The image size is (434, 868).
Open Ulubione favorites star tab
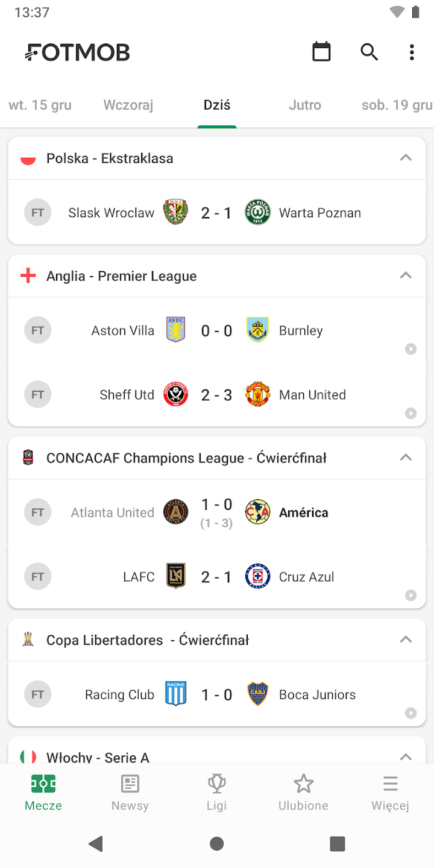tap(303, 792)
